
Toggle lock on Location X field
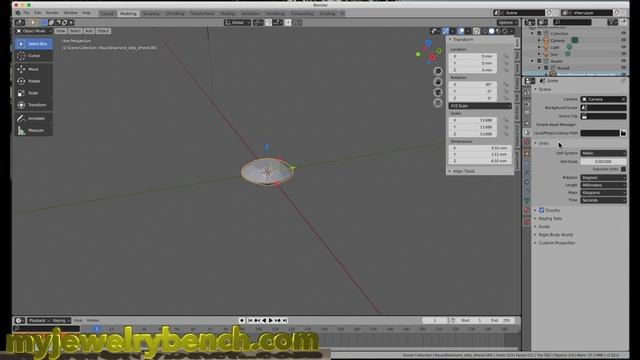506,56
